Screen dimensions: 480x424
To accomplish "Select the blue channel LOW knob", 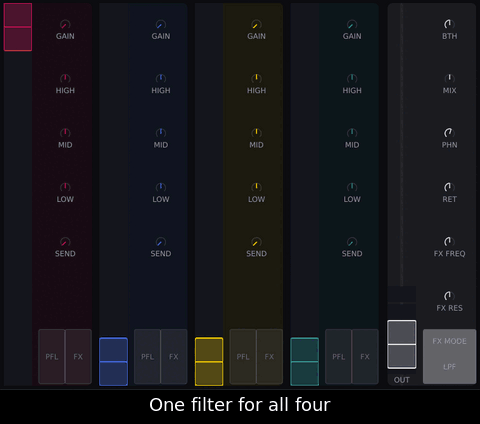I will [161, 187].
